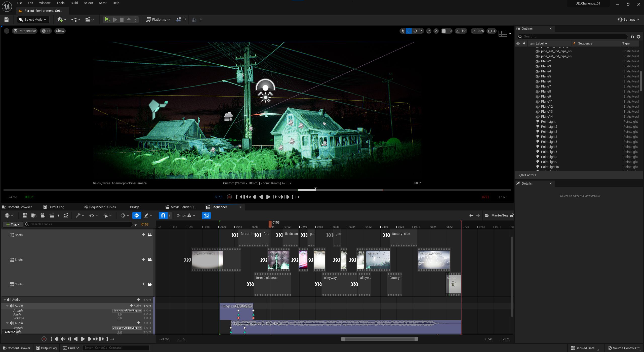Open the Sequencer curve editor icon
The image size is (644, 352).
point(206,215)
